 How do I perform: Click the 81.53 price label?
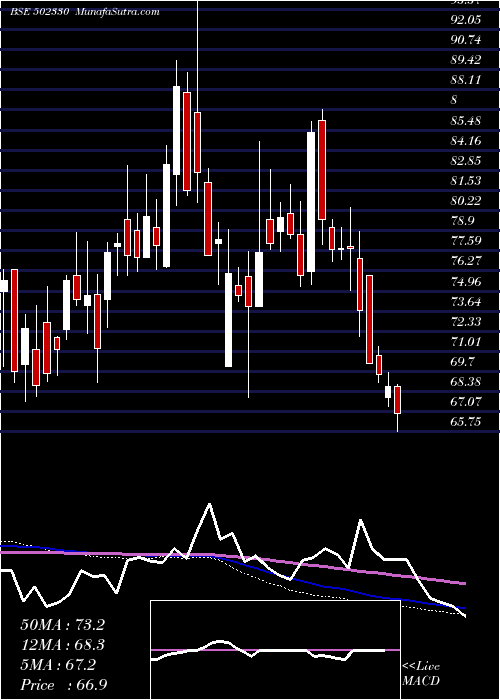point(466,180)
